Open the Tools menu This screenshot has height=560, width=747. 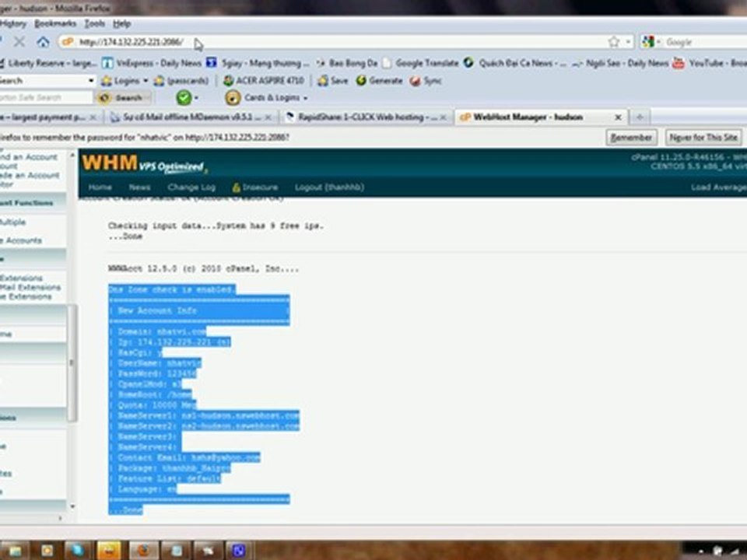[94, 23]
